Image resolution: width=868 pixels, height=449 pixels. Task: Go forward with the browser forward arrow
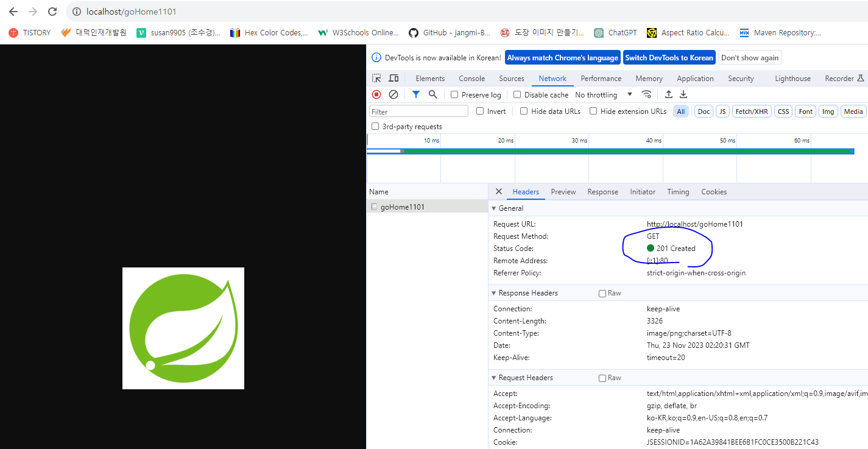(x=33, y=12)
